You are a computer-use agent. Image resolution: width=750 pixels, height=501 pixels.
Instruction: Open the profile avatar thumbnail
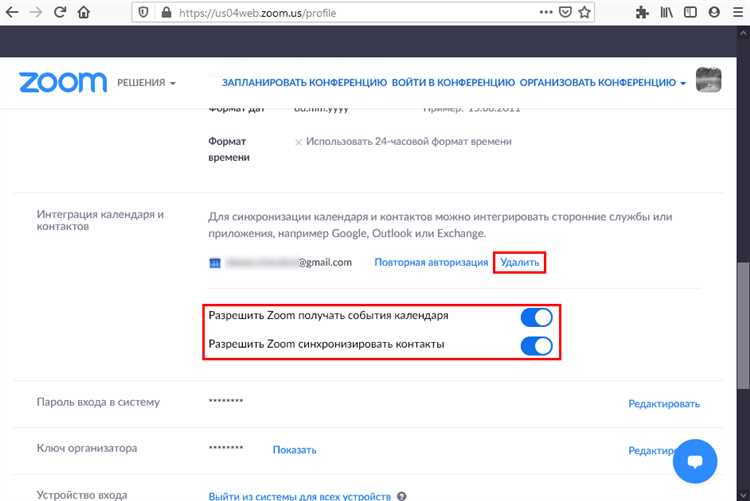click(708, 80)
